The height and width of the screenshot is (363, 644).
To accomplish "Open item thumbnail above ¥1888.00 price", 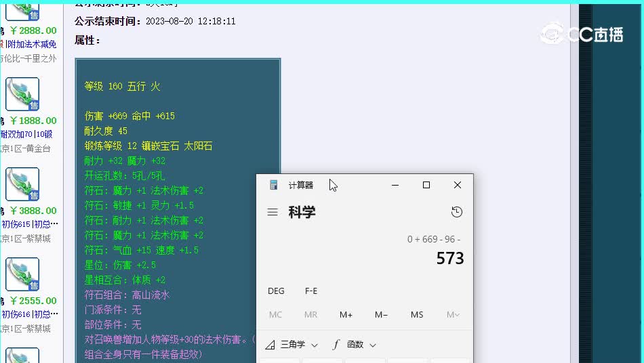I will tap(22, 94).
